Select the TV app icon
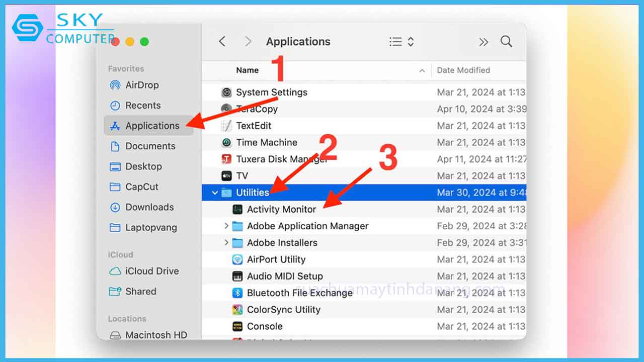This screenshot has height=362, width=644. click(x=226, y=176)
